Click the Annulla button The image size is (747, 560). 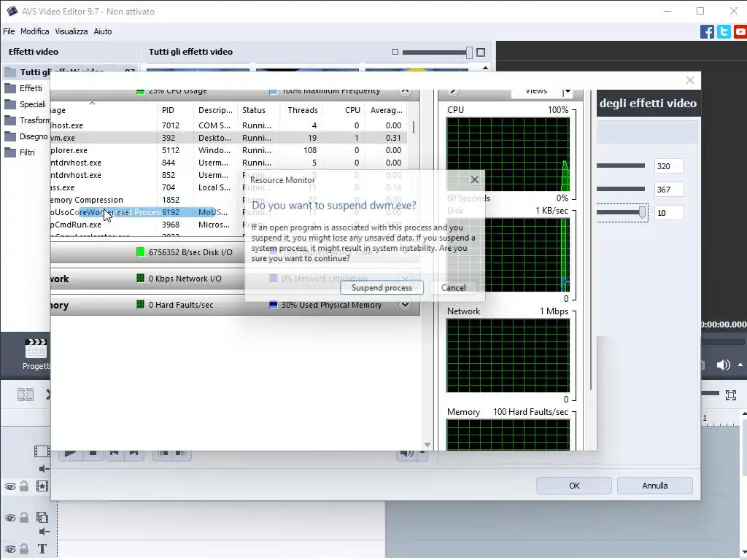pyautogui.click(x=654, y=486)
